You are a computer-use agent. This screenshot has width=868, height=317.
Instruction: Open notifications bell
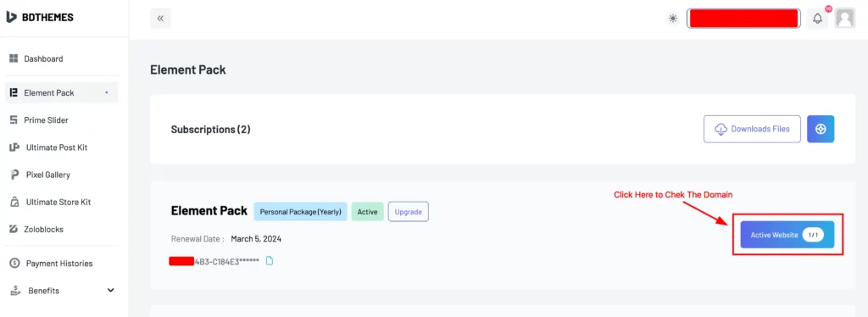point(818,19)
